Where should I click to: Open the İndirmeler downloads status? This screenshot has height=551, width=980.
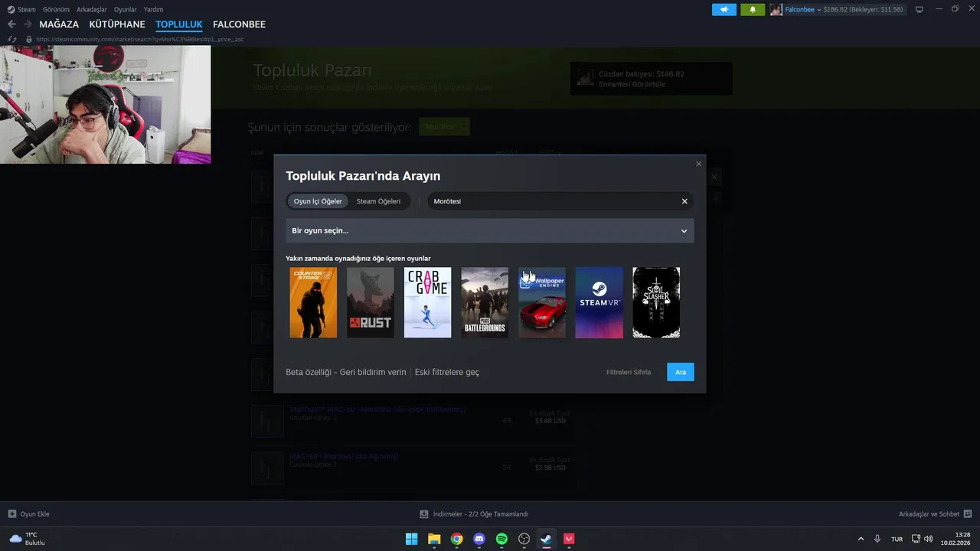point(474,514)
